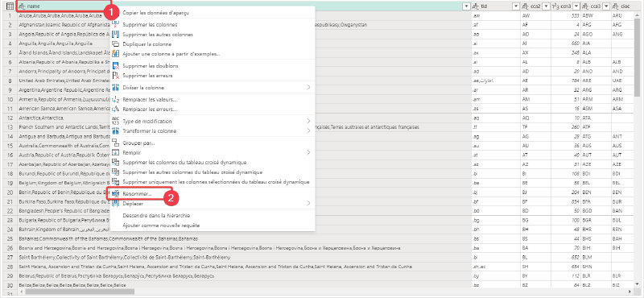Screen dimensions: 644x298
Task: Click the data type icon of the cca2 column
Action: tap(526, 6)
